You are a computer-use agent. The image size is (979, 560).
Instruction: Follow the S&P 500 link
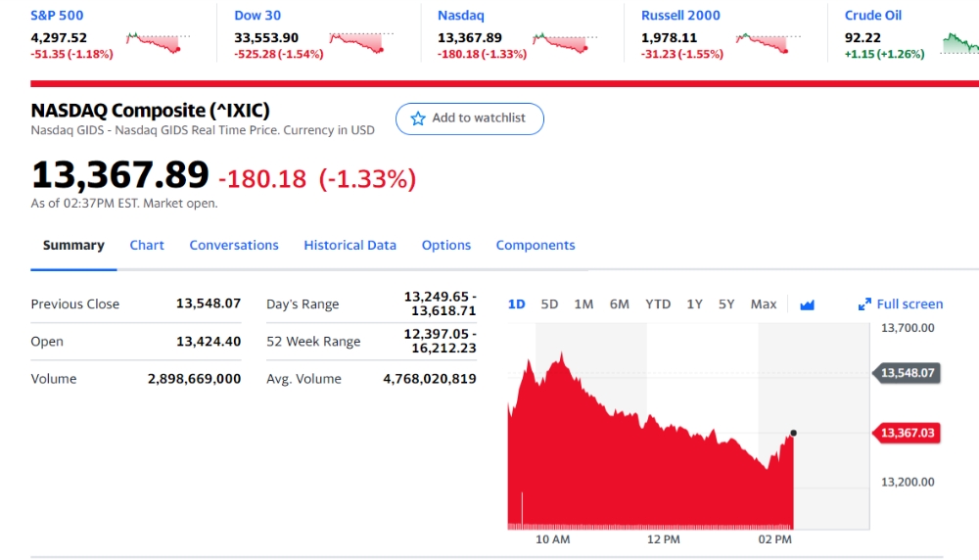(x=57, y=16)
